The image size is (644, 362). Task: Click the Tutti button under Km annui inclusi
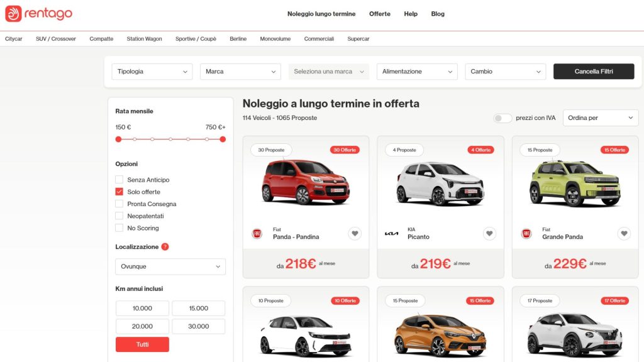tap(142, 344)
